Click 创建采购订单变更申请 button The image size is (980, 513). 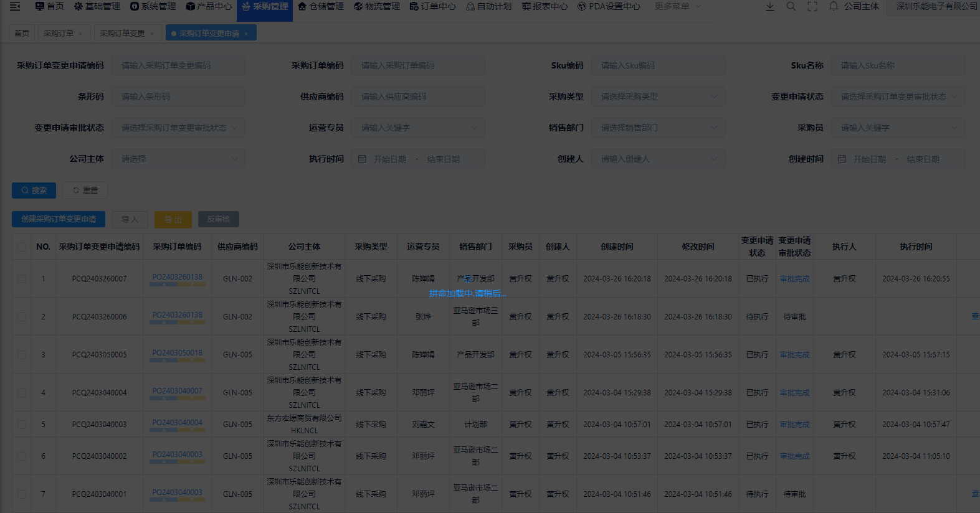click(x=59, y=219)
